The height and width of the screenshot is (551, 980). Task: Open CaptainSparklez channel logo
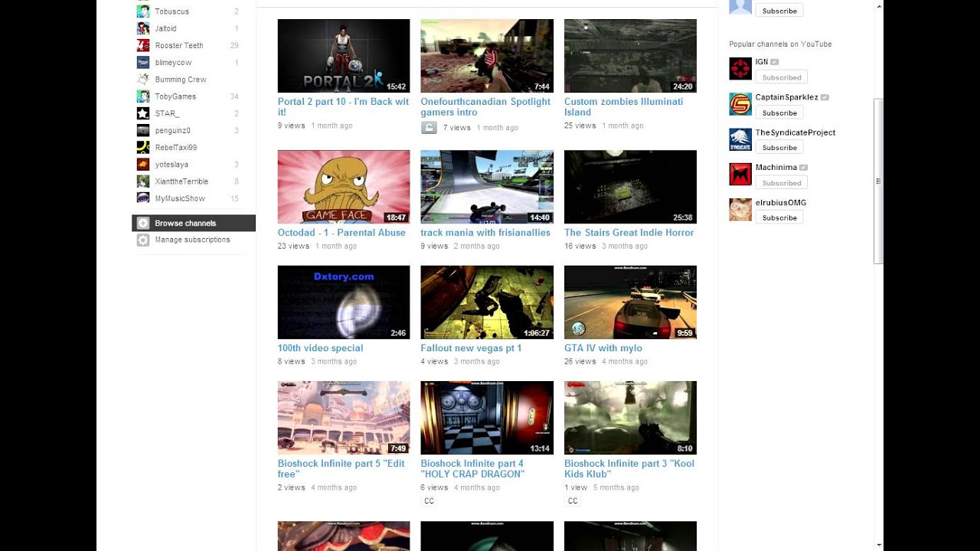[x=740, y=104]
